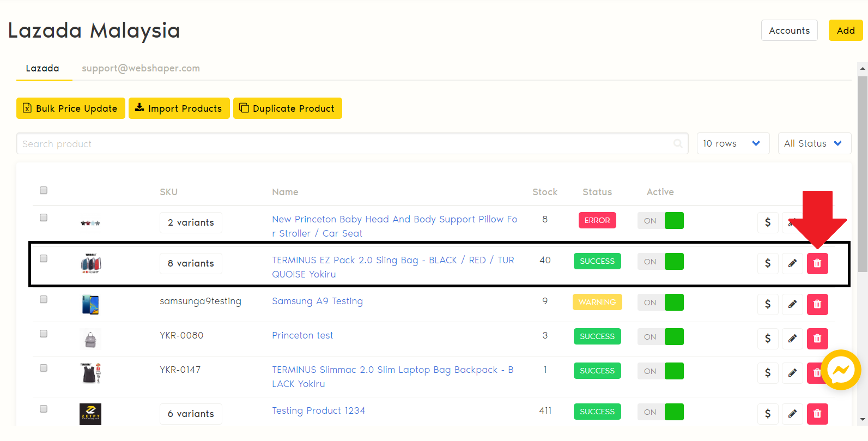868x441 pixels.
Task: Check the Samsung A9 Testing row checkbox
Action: pyautogui.click(x=44, y=299)
